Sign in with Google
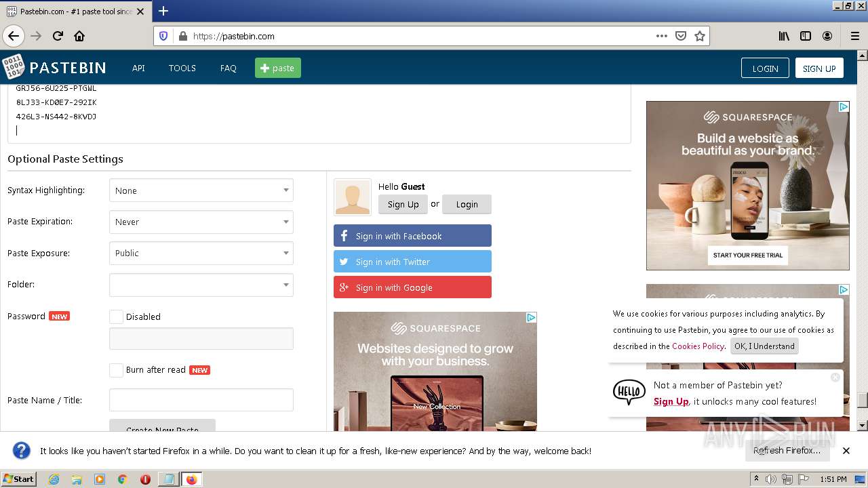The image size is (868, 488). 412,287
